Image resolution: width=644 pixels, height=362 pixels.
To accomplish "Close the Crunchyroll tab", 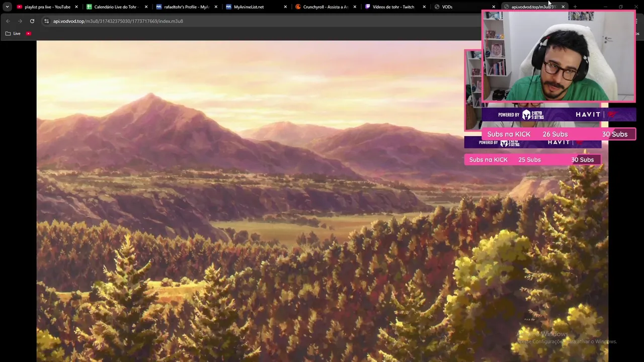I will pyautogui.click(x=355, y=7).
